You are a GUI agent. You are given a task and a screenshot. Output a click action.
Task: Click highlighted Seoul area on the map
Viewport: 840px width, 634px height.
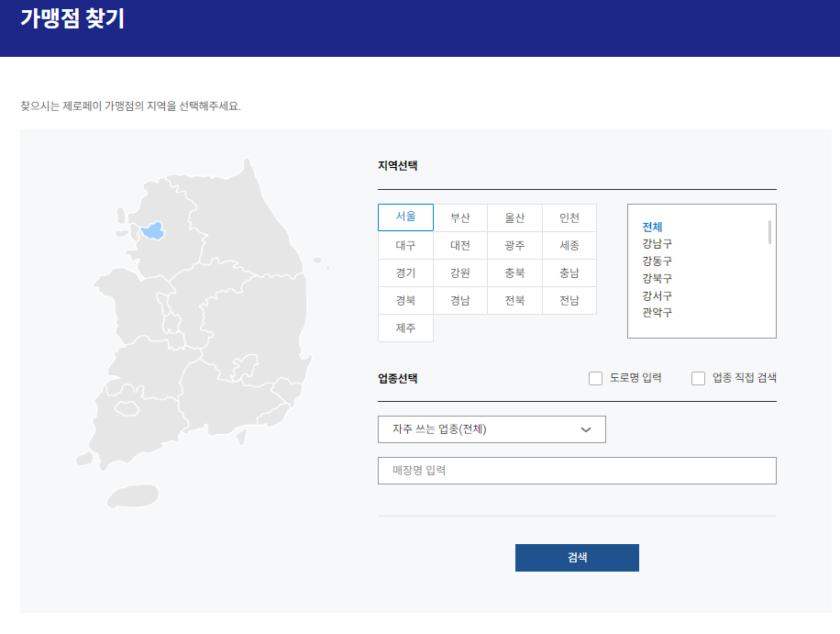coord(153,231)
